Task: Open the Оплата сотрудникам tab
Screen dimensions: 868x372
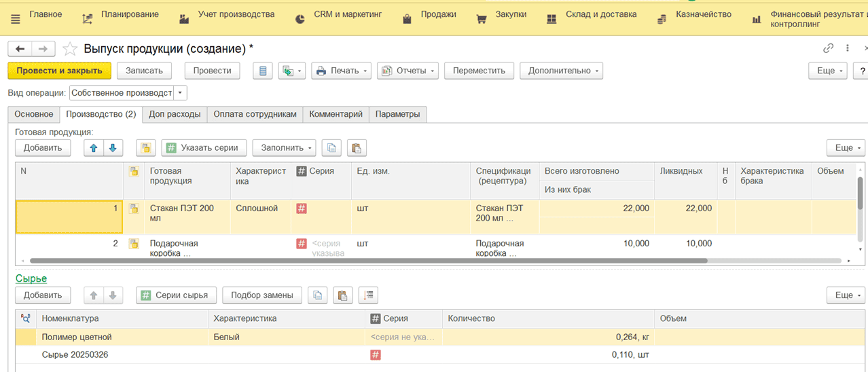Action: pos(255,114)
